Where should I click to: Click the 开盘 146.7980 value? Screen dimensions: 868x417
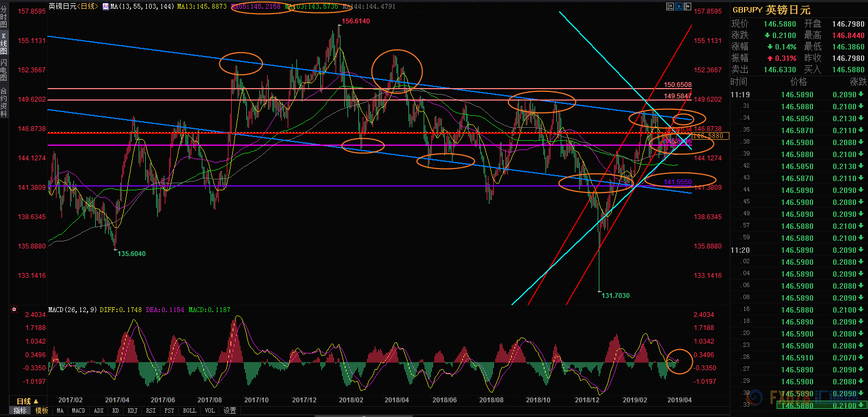click(848, 24)
